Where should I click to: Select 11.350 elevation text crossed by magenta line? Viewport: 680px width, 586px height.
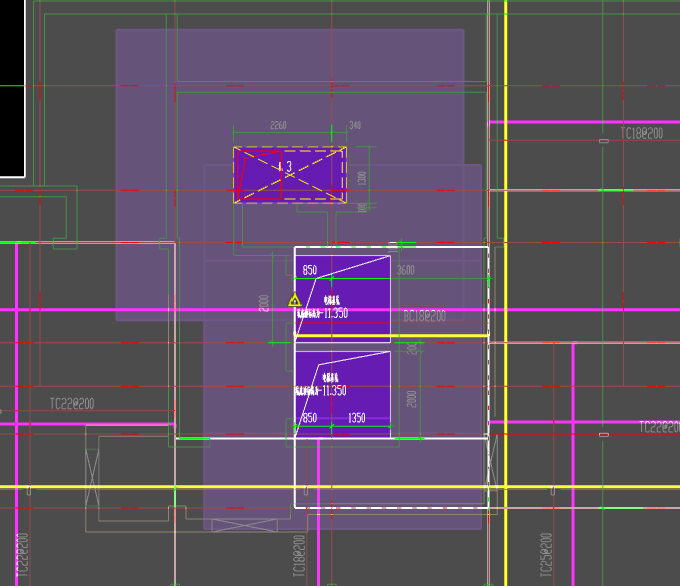pos(336,313)
